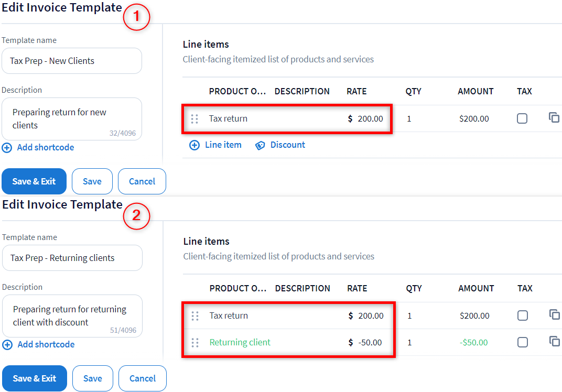Click duplicate icon on Returning client row

555,342
